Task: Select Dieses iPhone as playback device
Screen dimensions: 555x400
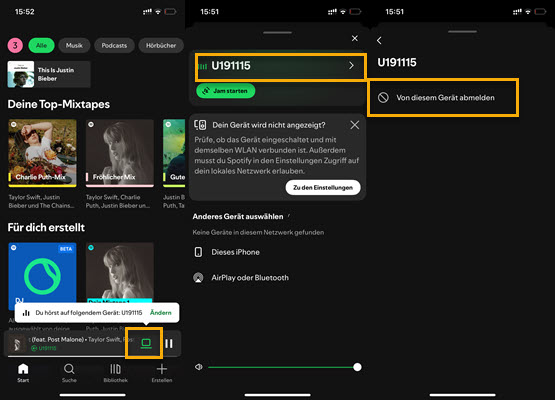Action: (x=278, y=252)
